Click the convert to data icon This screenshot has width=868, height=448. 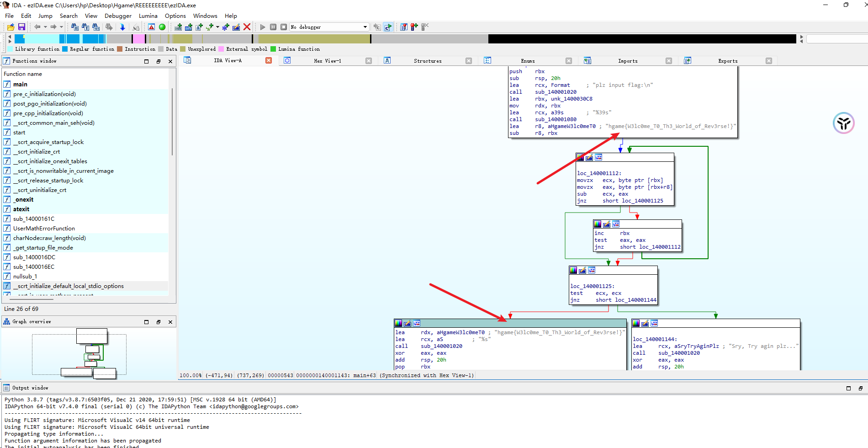(x=189, y=27)
